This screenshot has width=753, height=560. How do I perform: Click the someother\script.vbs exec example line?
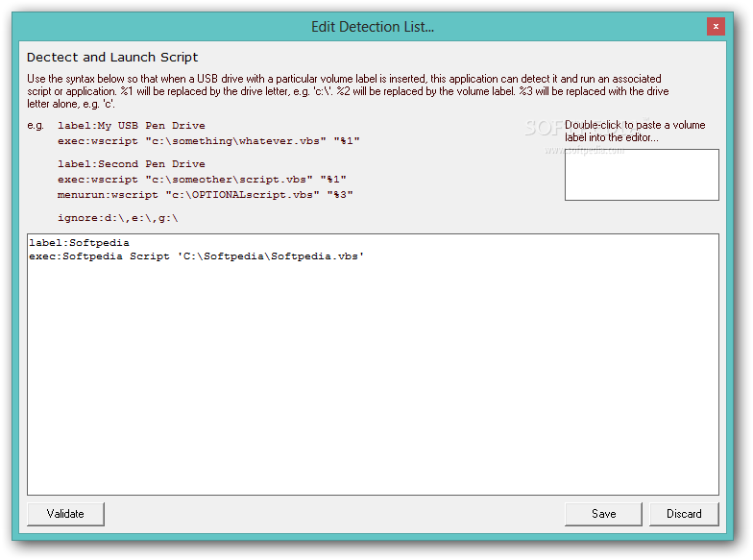tap(202, 180)
